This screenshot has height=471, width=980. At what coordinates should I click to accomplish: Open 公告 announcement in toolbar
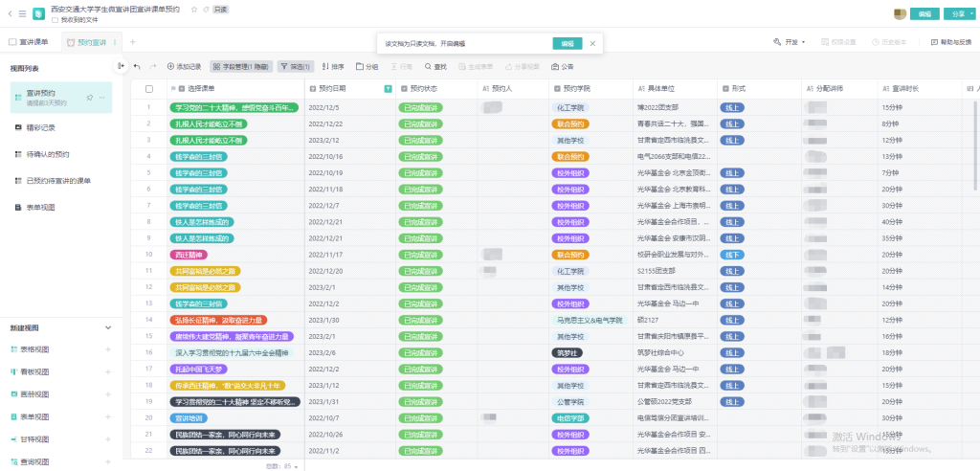[x=563, y=66]
